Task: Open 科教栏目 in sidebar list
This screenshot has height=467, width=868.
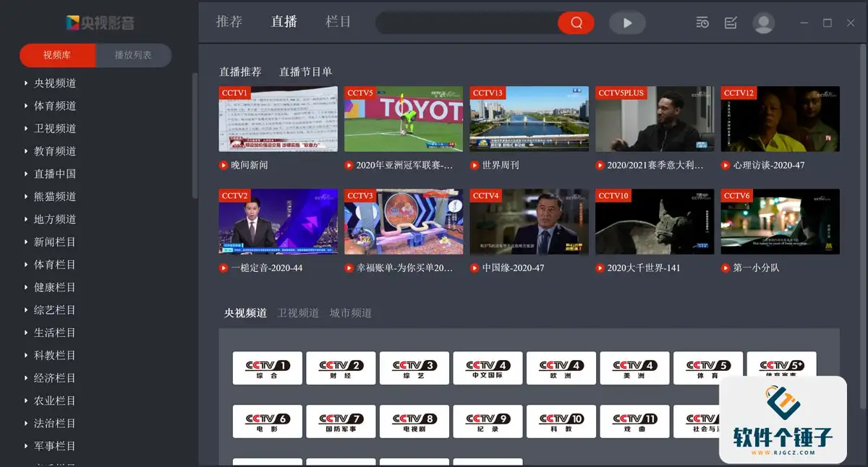Action: pos(55,356)
